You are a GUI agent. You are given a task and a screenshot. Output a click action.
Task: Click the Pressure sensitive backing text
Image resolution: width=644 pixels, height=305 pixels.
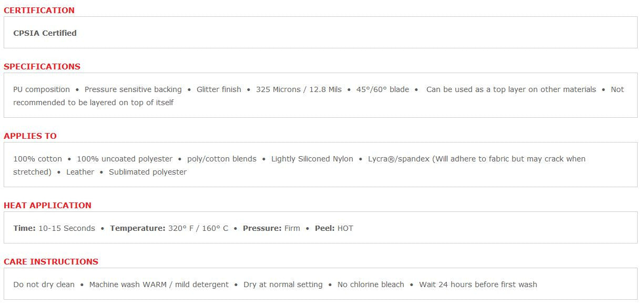tap(133, 89)
